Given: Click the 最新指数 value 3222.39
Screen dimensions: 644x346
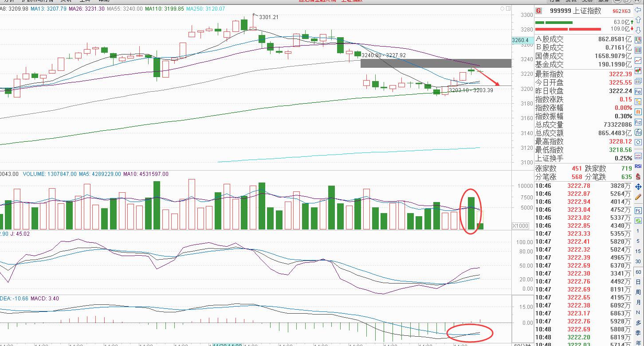Looking at the screenshot, I should pyautogui.click(x=620, y=74).
